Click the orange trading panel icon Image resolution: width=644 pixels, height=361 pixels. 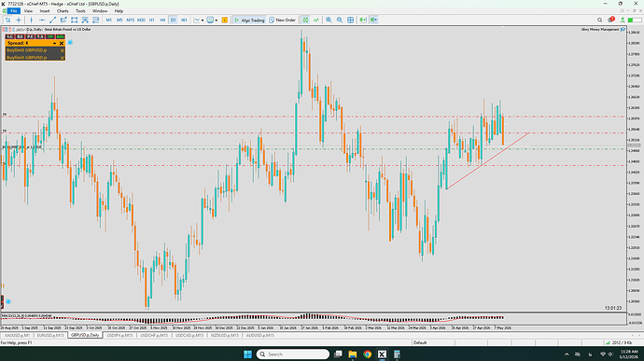(x=225, y=20)
